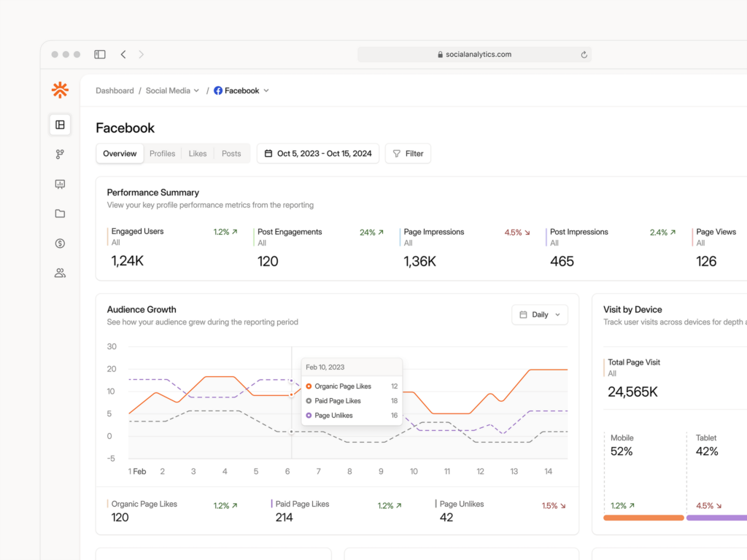This screenshot has width=747, height=560.
Task: Go back with the browser back arrow
Action: (x=123, y=54)
